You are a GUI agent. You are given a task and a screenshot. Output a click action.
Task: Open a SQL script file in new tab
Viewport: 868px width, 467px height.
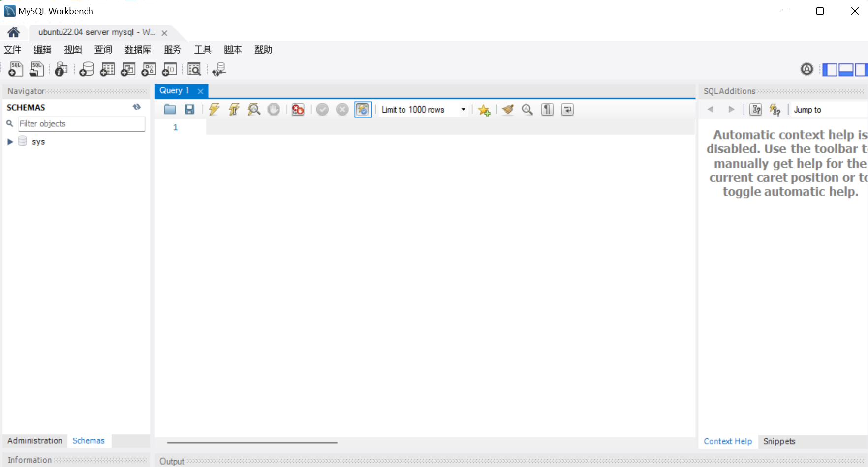36,69
